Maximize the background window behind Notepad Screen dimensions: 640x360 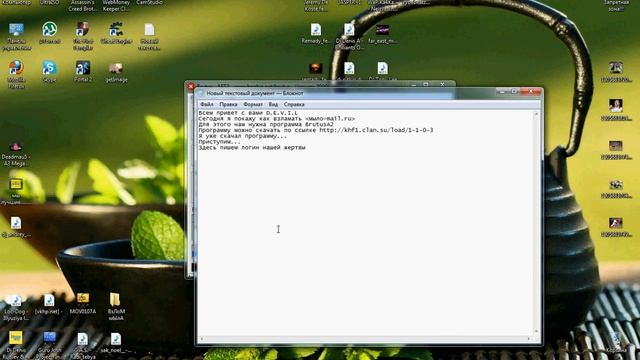coord(426,84)
